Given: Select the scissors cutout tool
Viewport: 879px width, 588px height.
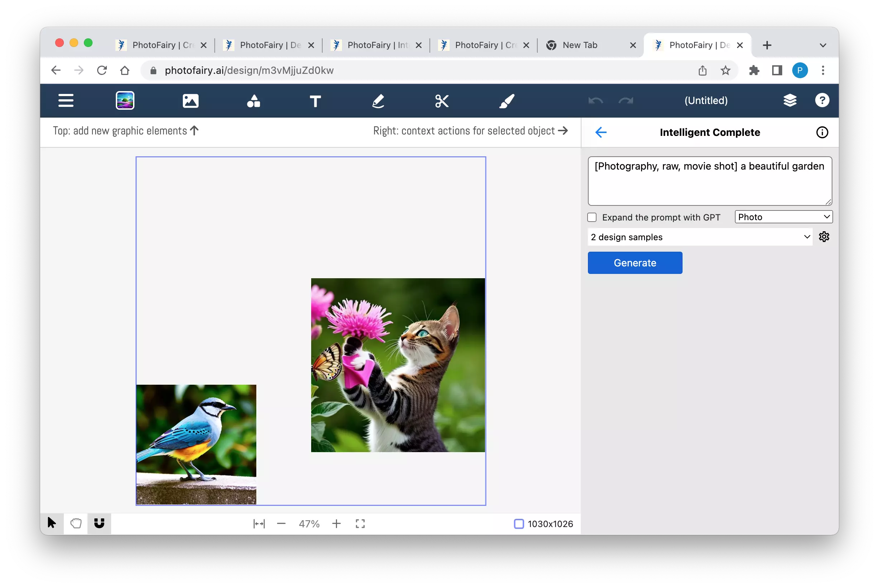Looking at the screenshot, I should [x=442, y=100].
